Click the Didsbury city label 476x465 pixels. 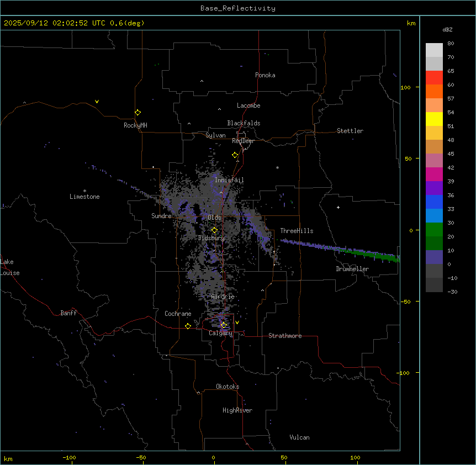[211, 238]
